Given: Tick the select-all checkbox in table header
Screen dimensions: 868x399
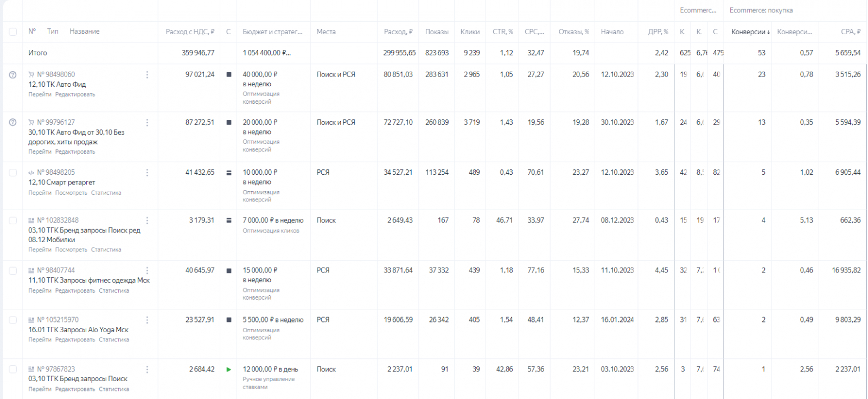Looking at the screenshot, I should [x=12, y=32].
